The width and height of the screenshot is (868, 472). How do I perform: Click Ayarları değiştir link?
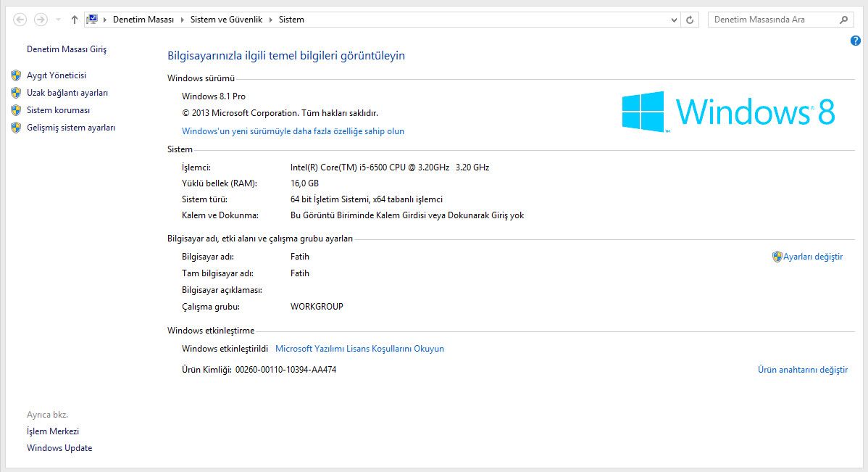tap(813, 257)
